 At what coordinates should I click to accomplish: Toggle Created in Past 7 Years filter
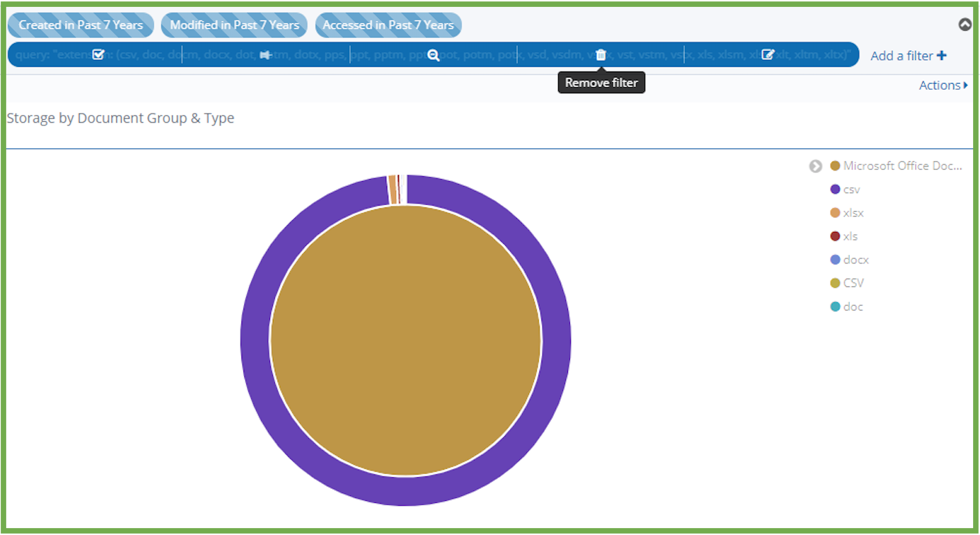(x=81, y=25)
